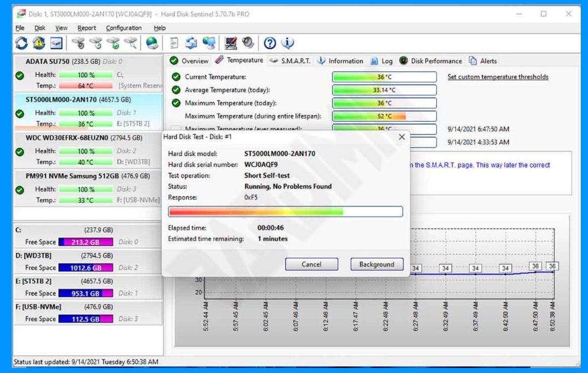Click the blue question mark help icon

270,43
